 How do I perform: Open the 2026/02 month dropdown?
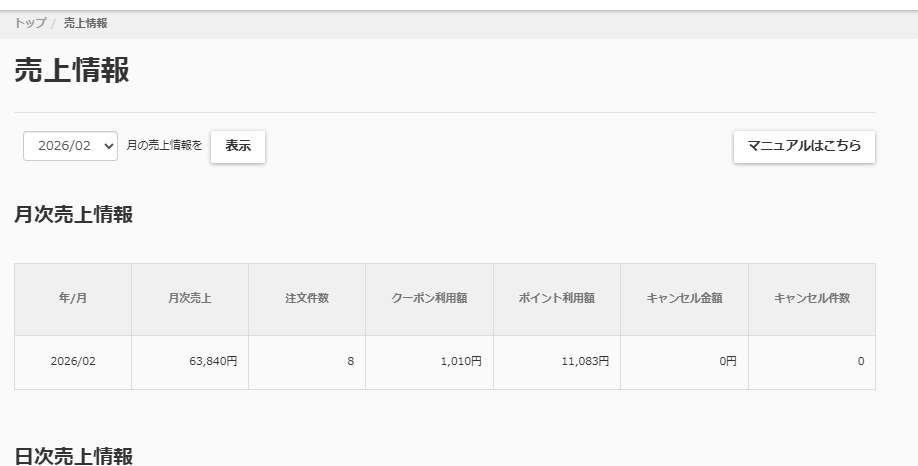[70, 146]
